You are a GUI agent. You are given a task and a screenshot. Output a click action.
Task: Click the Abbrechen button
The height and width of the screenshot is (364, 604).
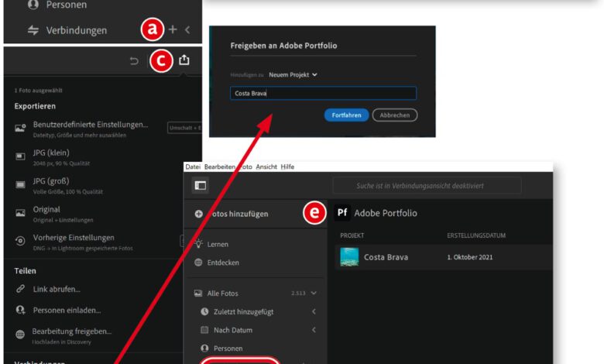pos(395,115)
